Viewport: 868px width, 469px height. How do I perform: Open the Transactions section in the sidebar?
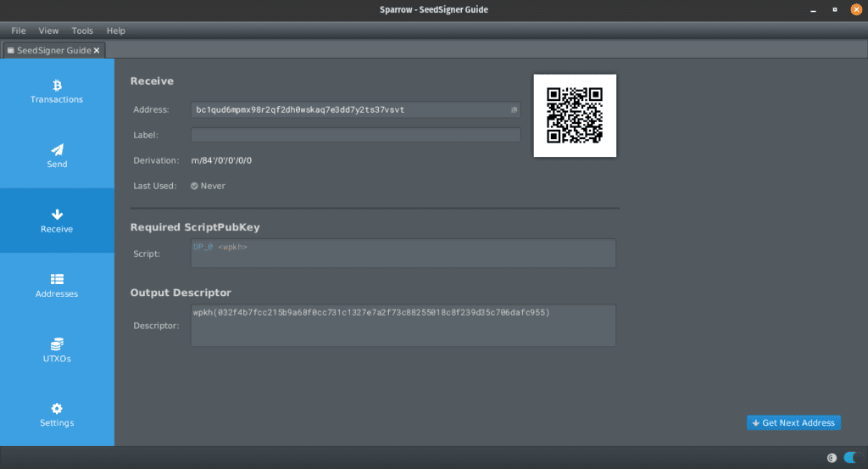point(57,92)
